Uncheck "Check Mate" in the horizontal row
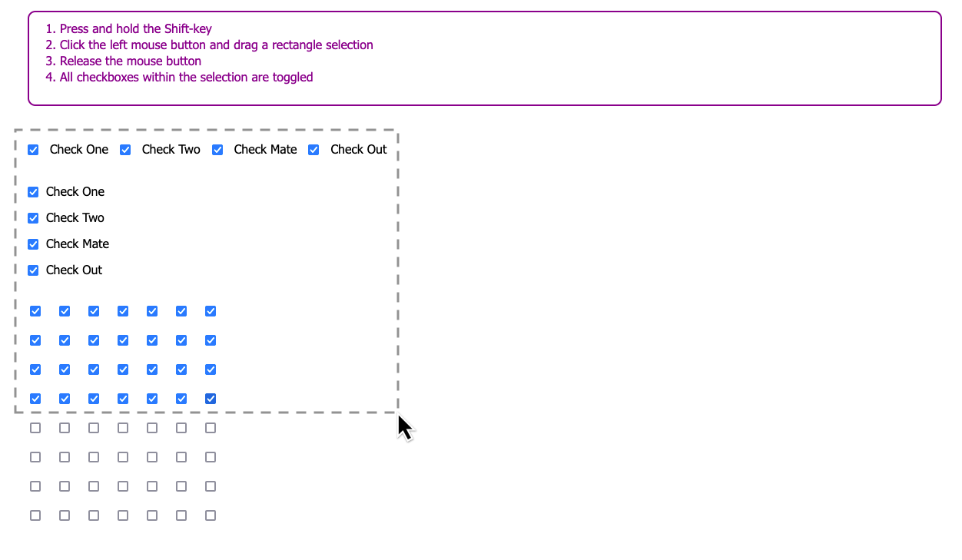The image size is (962, 560). 217,150
